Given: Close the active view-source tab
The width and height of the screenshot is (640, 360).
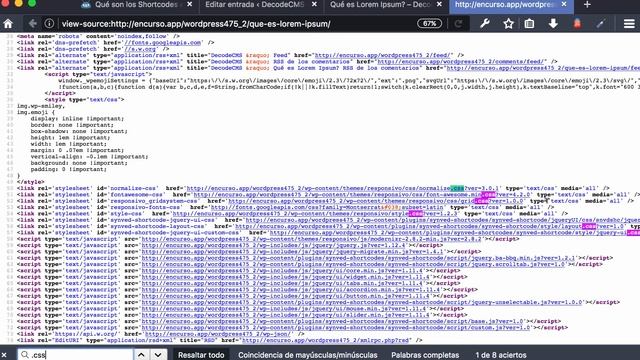Looking at the screenshot, I should pyautogui.click(x=564, y=4).
